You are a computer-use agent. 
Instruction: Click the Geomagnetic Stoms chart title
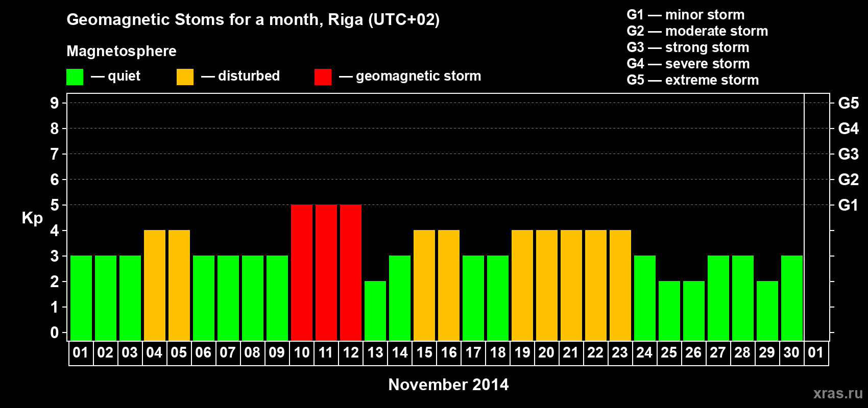(x=253, y=20)
